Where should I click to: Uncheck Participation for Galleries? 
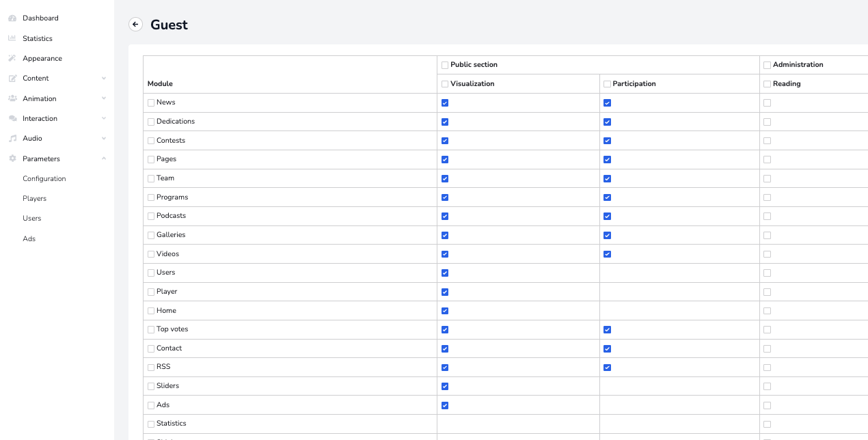[x=607, y=235]
